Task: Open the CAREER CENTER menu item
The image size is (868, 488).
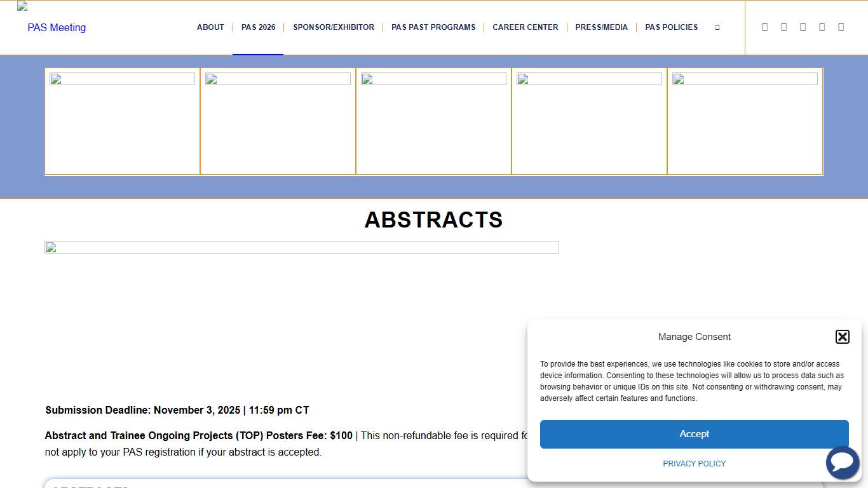Action: pos(526,27)
